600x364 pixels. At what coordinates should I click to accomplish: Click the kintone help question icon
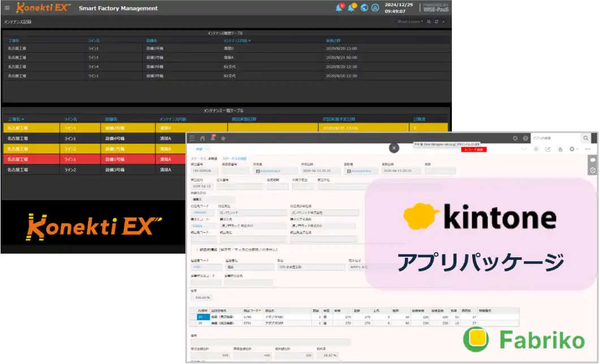click(525, 138)
